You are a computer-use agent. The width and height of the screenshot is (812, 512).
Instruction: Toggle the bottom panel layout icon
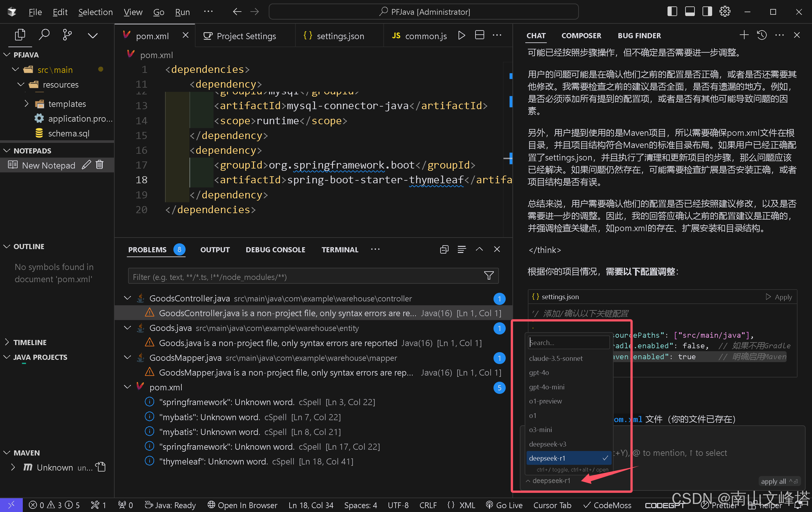coord(690,12)
